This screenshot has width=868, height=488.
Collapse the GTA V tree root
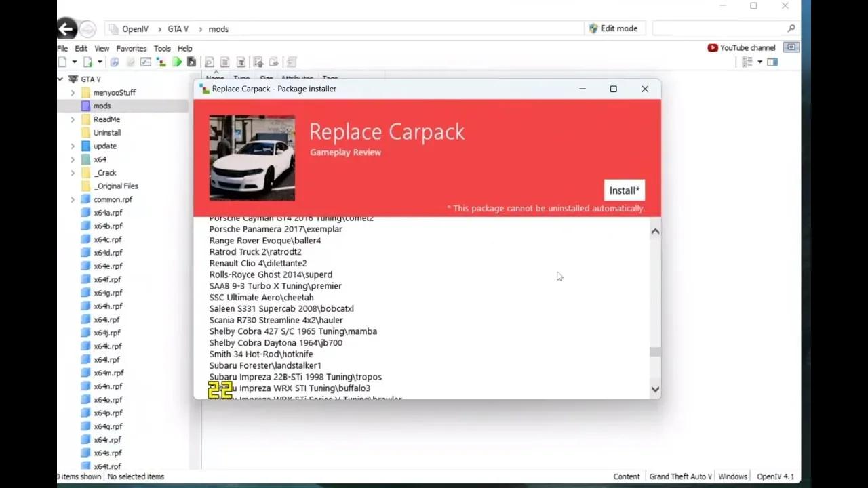click(x=60, y=79)
